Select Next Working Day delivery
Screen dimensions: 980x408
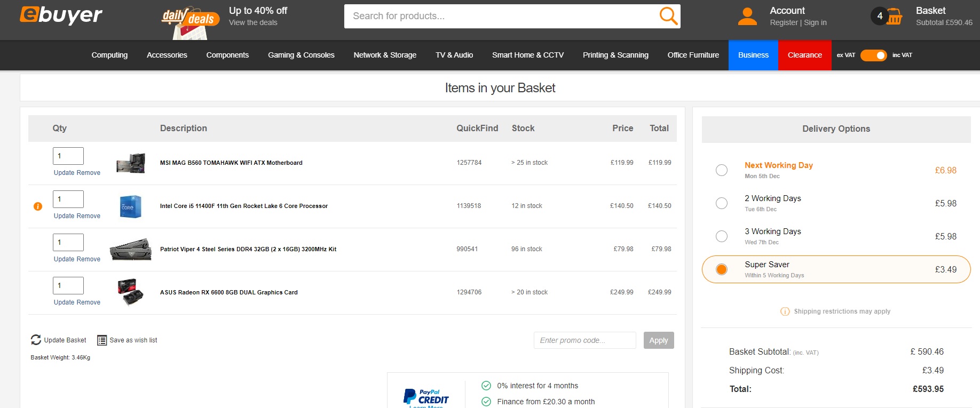point(722,170)
